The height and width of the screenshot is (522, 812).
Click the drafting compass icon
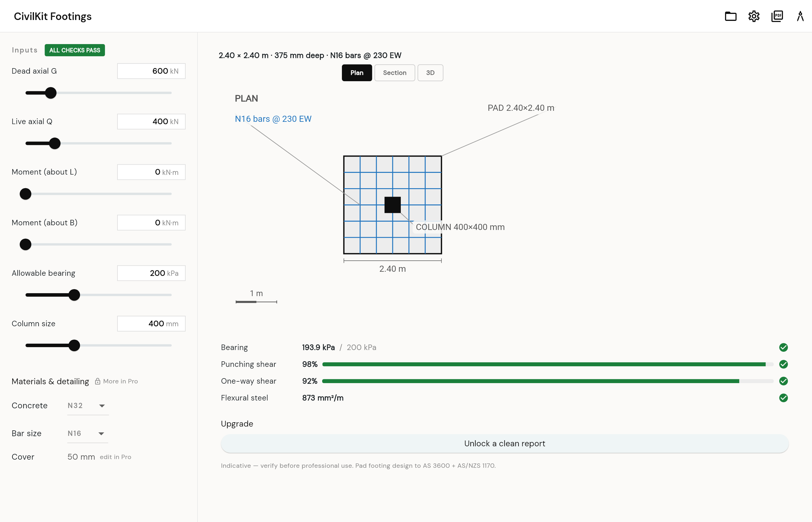tap(800, 16)
